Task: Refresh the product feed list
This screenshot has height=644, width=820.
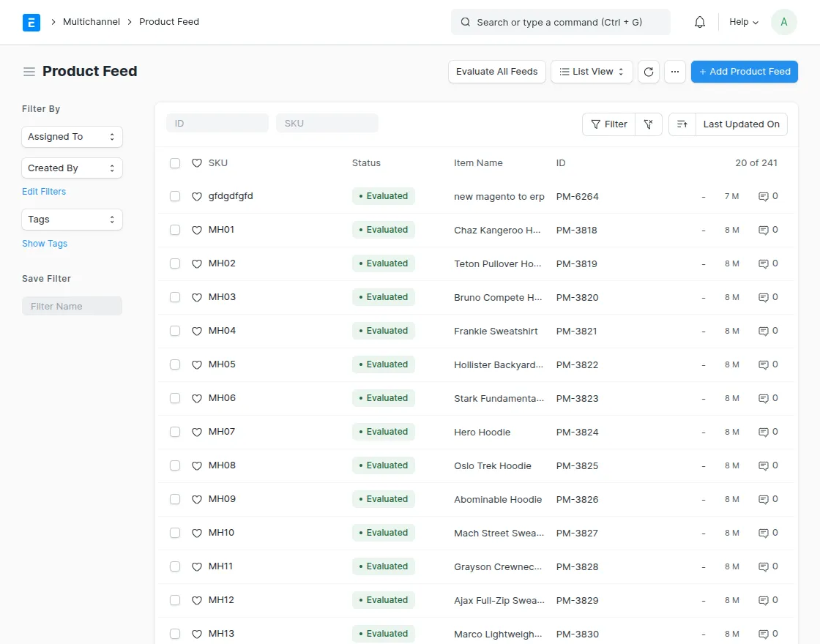Action: (x=649, y=71)
